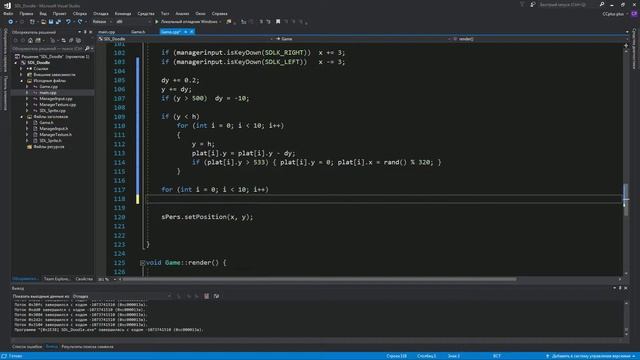
Task: Open the Сборка menu
Action: [80, 13]
